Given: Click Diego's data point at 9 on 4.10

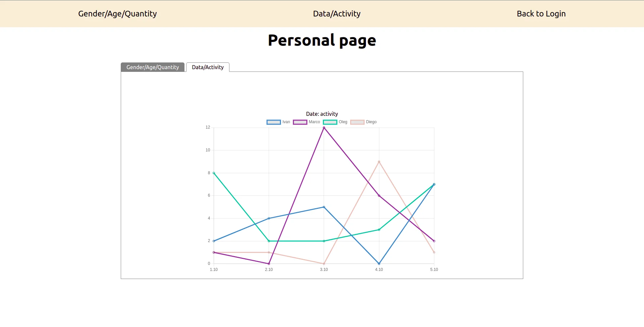Looking at the screenshot, I should click(x=379, y=161).
